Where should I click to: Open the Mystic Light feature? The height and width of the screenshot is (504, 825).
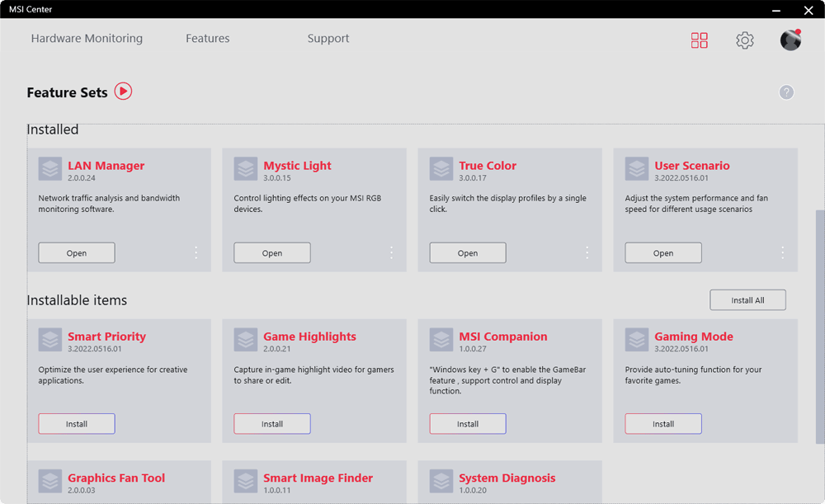tap(272, 253)
